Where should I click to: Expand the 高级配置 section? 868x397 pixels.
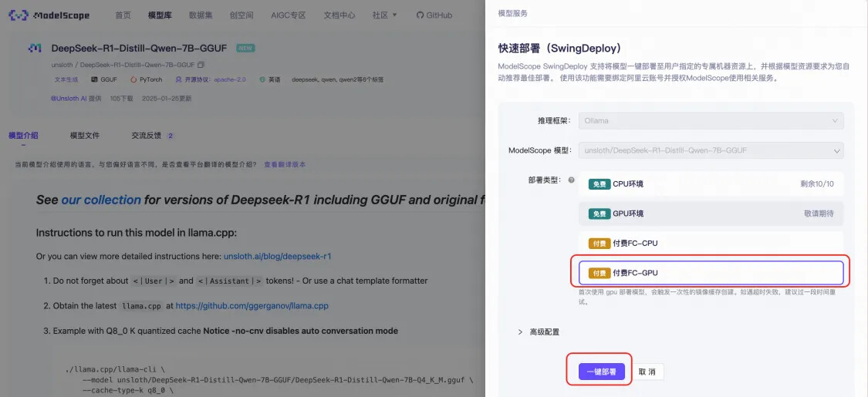pyautogui.click(x=538, y=331)
